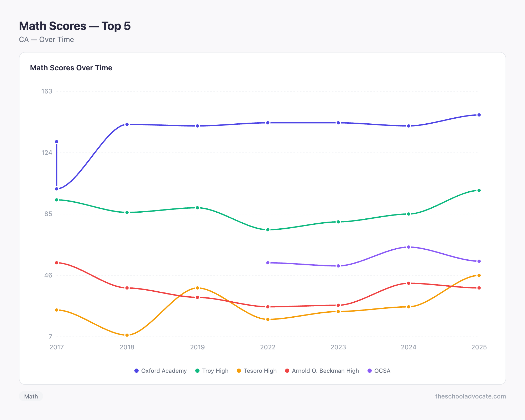Screen dimensions: 525x420
Task: Select Tesoro High's 2023 data point
Action: (x=338, y=312)
